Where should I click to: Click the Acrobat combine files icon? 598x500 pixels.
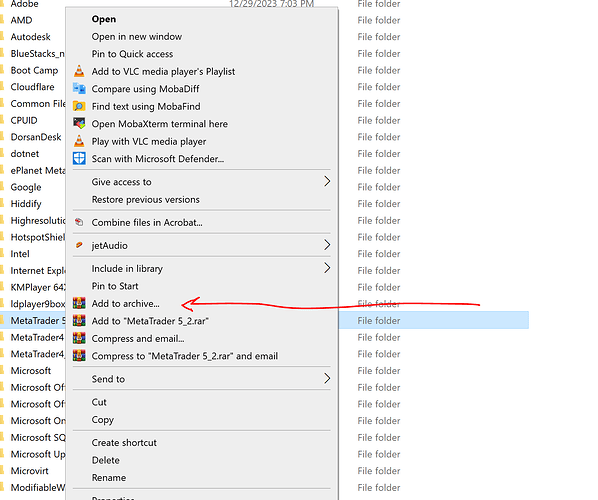tap(79, 222)
